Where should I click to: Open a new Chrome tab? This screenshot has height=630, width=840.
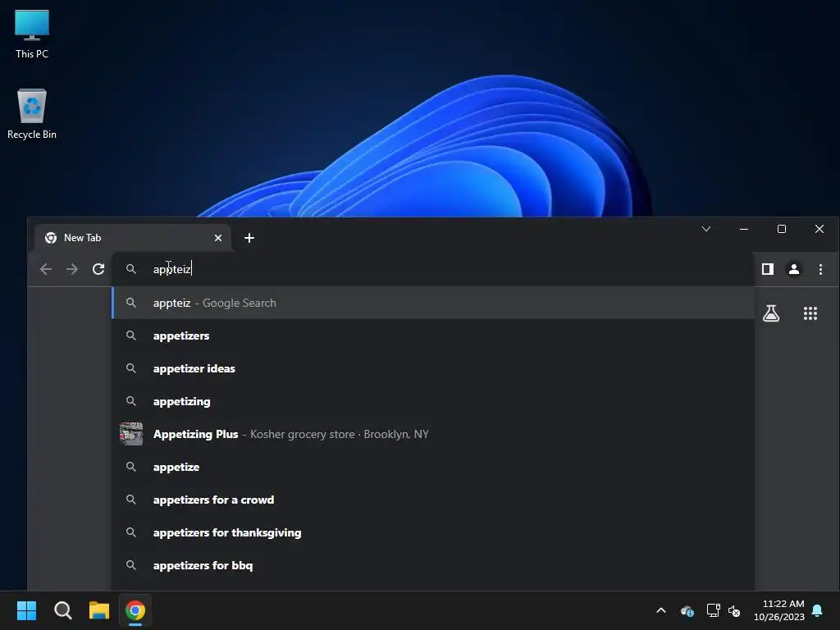[249, 238]
